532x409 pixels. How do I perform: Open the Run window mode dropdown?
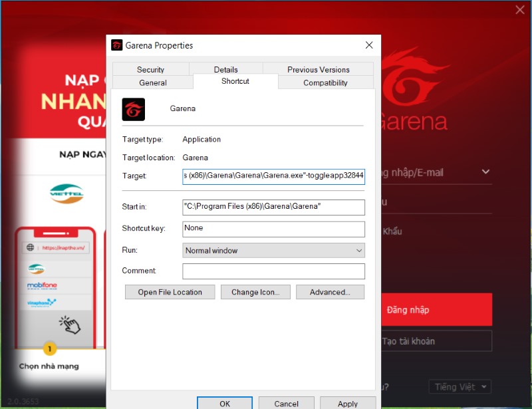pyautogui.click(x=273, y=251)
